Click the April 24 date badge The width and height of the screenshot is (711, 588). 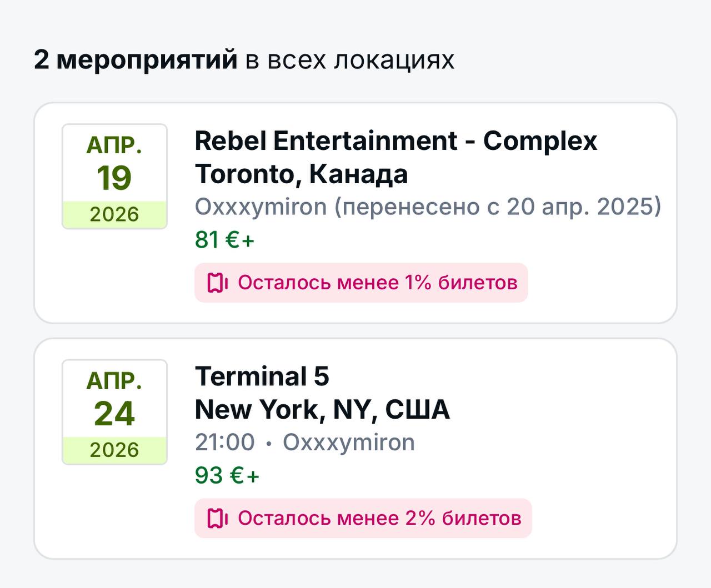pyautogui.click(x=114, y=413)
